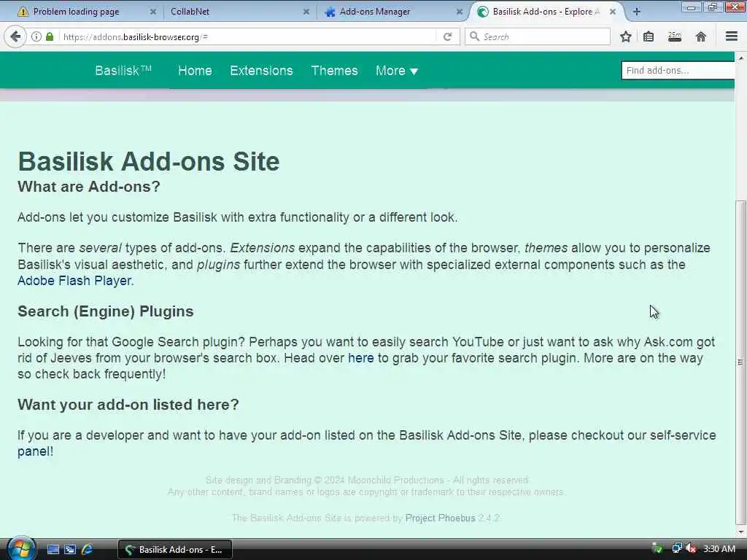Go back using the back arrow button
This screenshot has height=560, width=747.
[x=15, y=36]
